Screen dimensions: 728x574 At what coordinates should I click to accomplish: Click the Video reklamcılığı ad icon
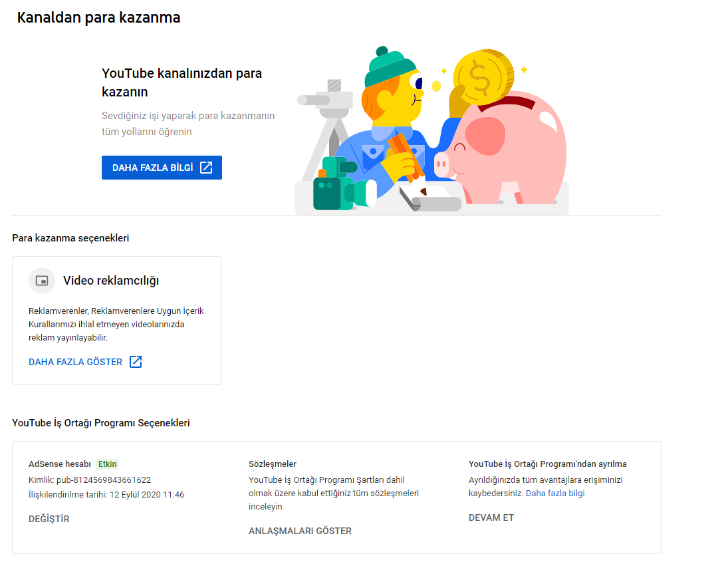[42, 281]
